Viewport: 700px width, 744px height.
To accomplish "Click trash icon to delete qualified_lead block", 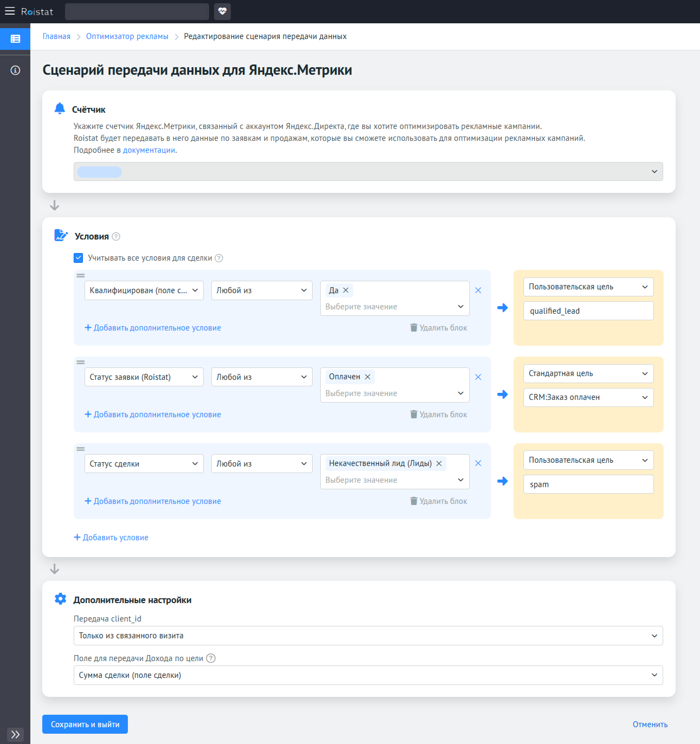I will [413, 328].
